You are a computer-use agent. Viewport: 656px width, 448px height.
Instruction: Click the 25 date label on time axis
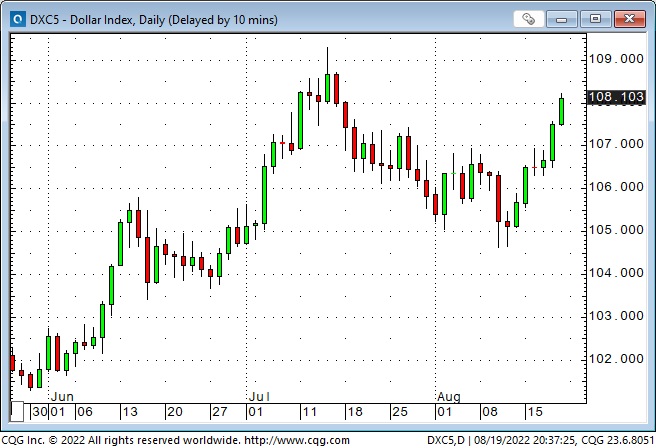coord(400,412)
